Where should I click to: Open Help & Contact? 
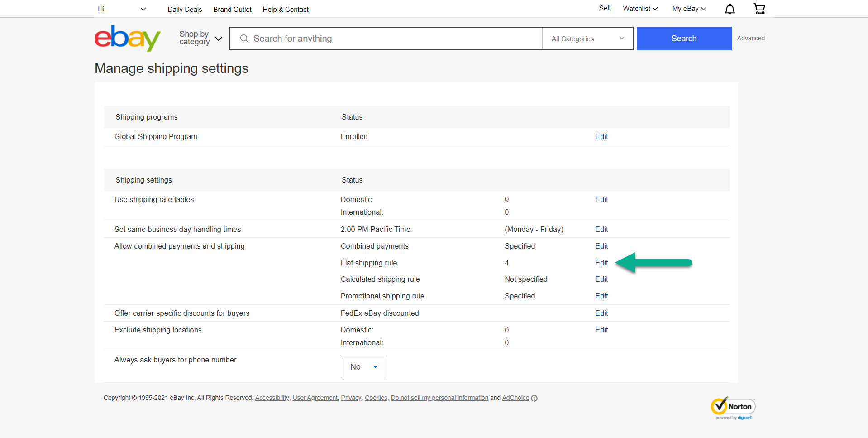pos(286,10)
